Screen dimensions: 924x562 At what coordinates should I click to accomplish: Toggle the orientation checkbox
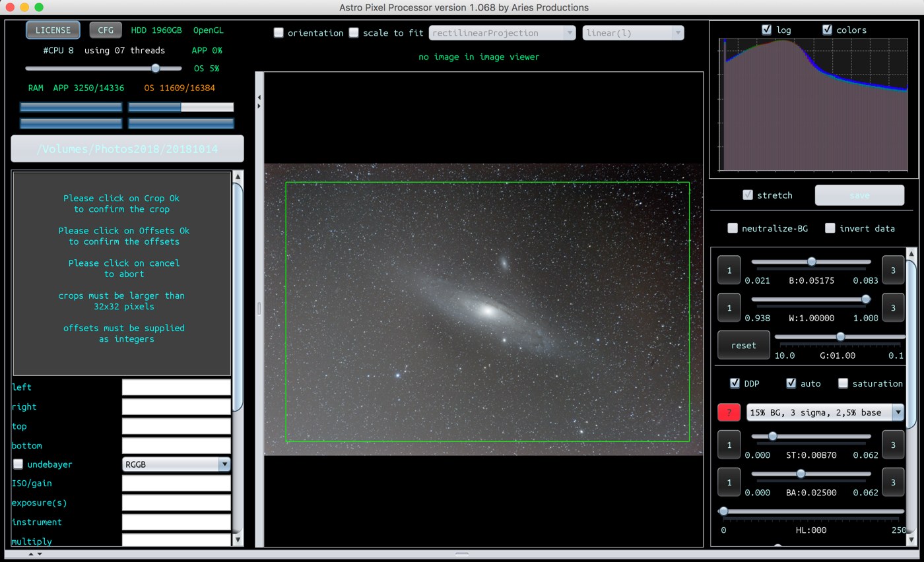(279, 32)
